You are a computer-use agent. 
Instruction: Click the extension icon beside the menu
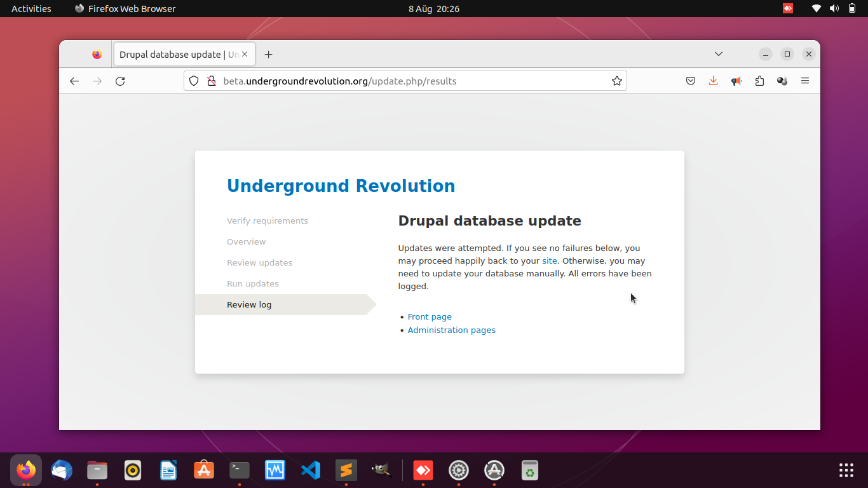(782, 81)
